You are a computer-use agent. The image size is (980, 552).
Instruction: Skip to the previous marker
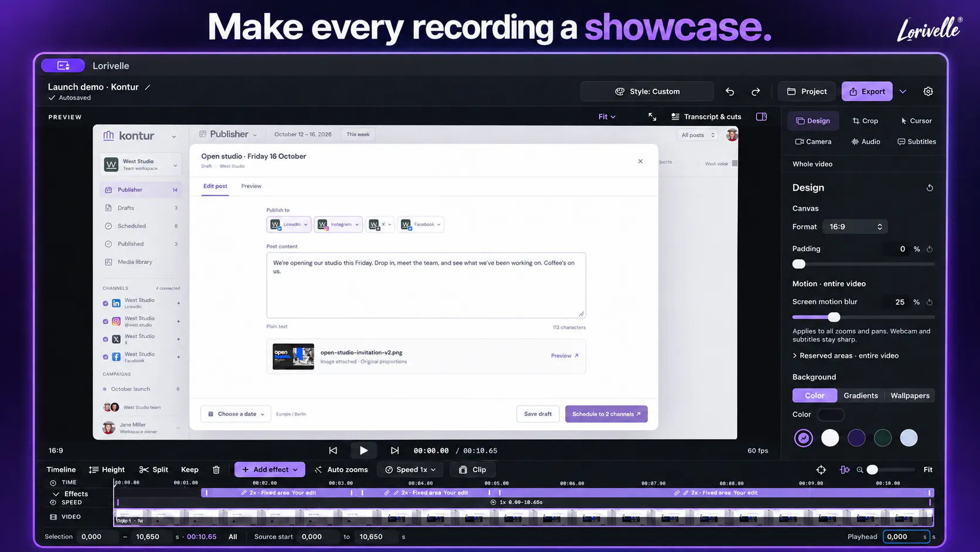[333, 451]
